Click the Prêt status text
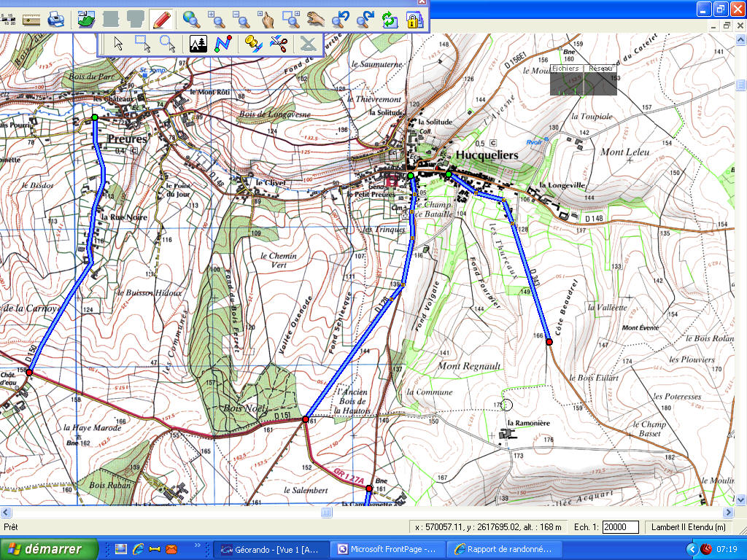This screenshot has height=560, width=747. point(10,527)
